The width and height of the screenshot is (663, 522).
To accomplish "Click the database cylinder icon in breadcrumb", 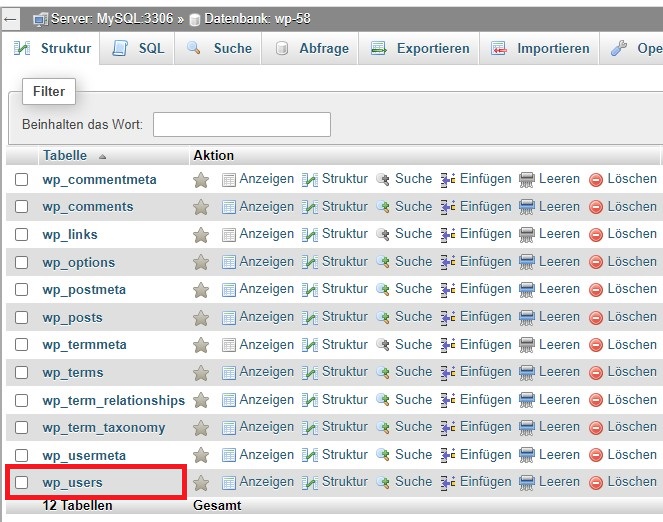I will tap(195, 20).
